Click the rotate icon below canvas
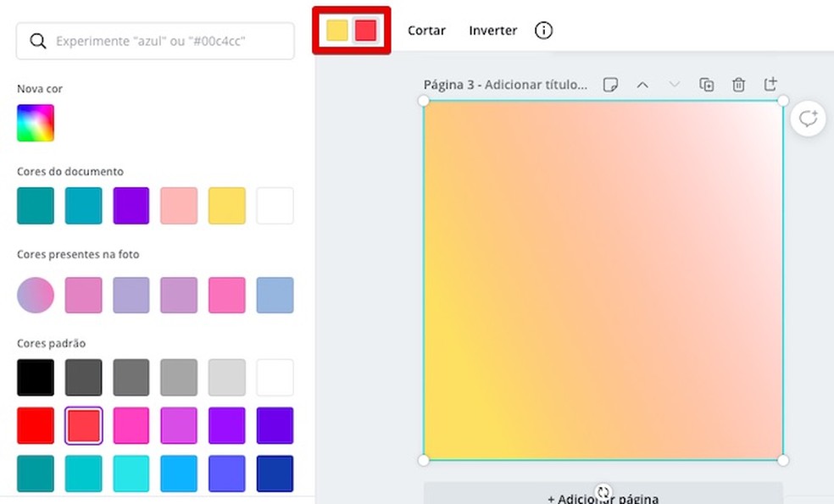The height and width of the screenshot is (504, 834). 603,492
